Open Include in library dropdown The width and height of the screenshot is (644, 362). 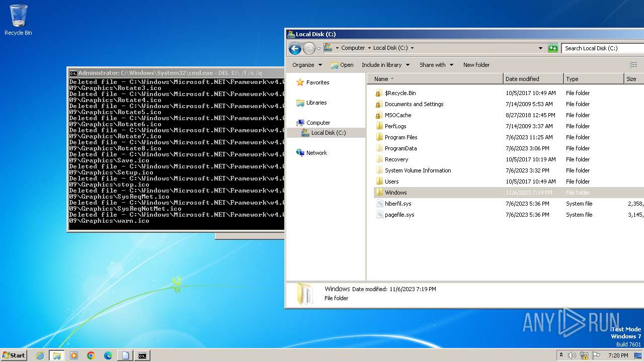click(385, 65)
